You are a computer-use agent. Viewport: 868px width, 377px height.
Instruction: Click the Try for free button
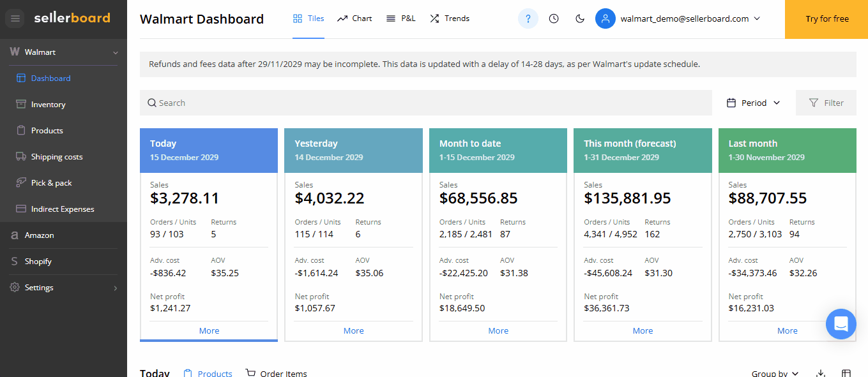(x=826, y=19)
